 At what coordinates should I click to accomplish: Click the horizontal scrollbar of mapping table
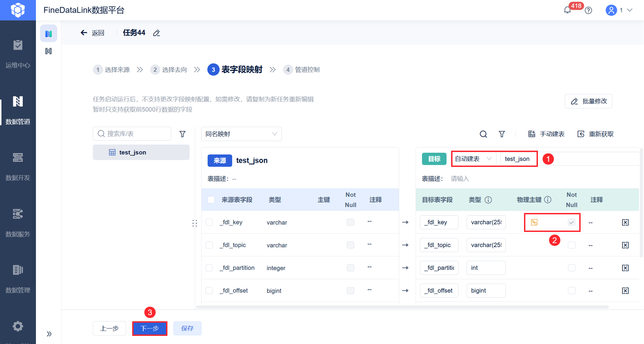click(402, 307)
